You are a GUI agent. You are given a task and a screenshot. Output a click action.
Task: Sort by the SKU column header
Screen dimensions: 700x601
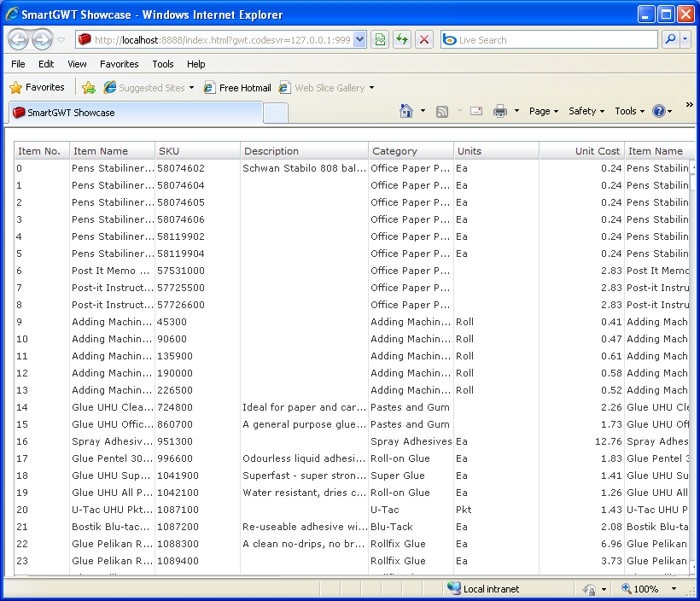click(x=197, y=151)
